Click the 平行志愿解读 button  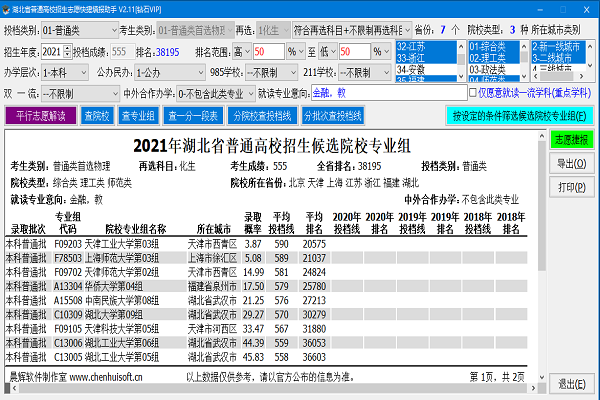click(41, 116)
